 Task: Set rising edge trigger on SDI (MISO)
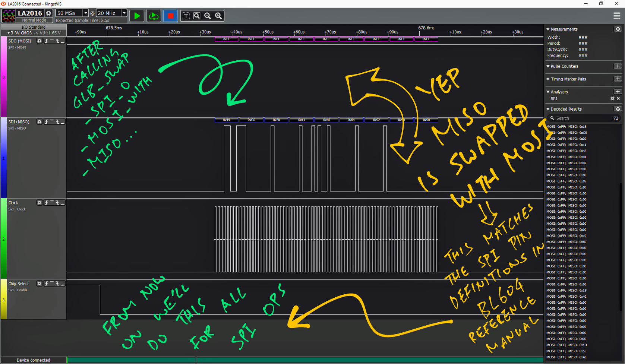(x=47, y=122)
